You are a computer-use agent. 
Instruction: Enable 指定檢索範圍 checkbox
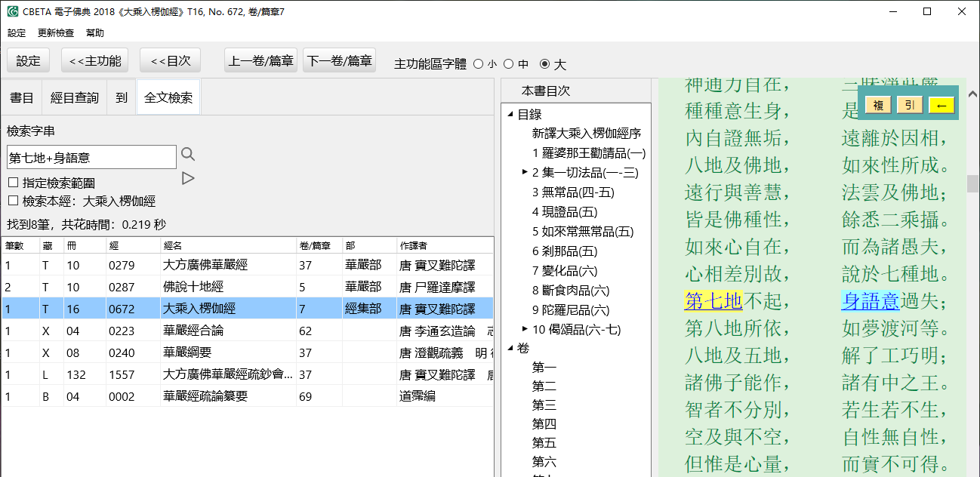(x=13, y=183)
